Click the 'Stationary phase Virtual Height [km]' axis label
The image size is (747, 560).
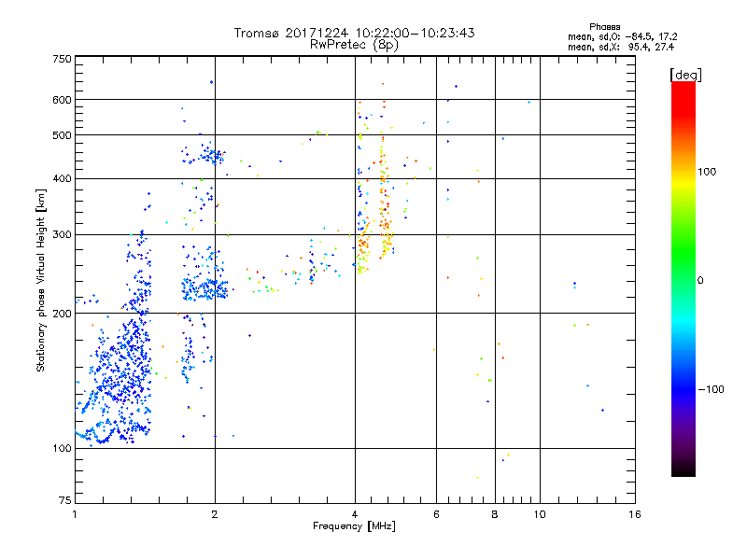(40, 280)
